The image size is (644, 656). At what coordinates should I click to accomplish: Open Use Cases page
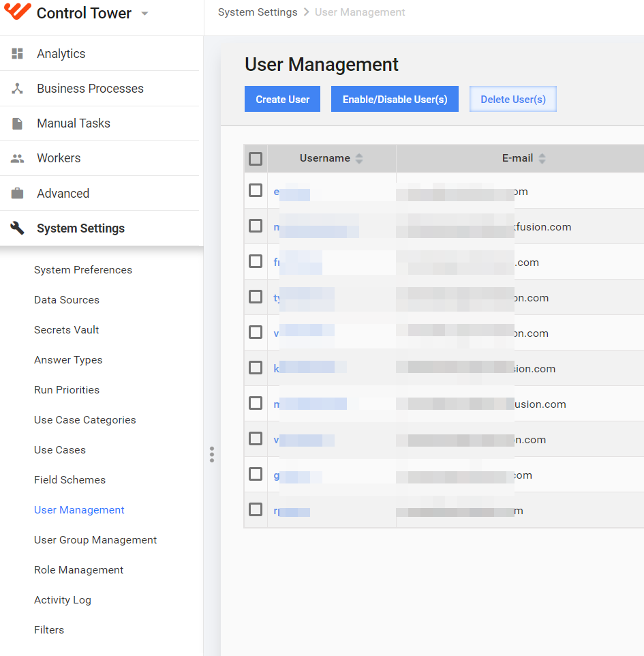coord(60,450)
